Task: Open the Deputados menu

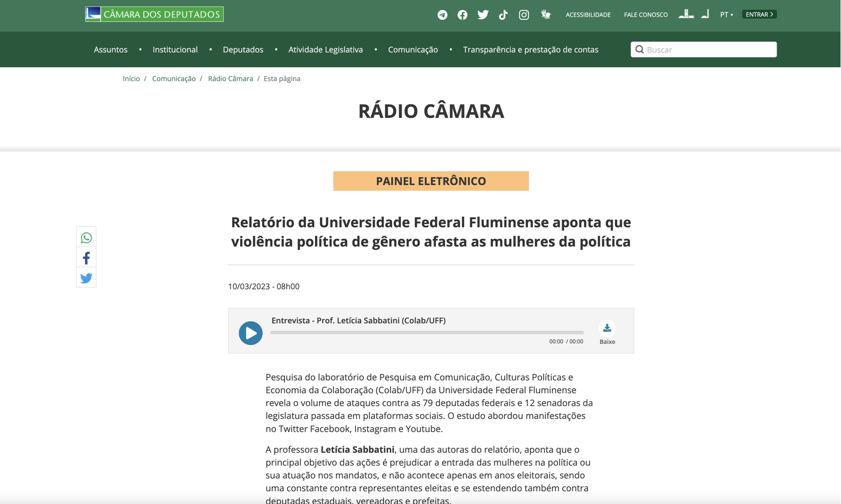Action: [243, 49]
